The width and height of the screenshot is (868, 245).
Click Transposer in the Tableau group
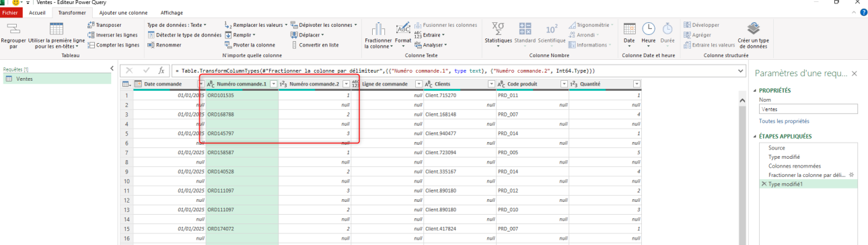coord(104,25)
